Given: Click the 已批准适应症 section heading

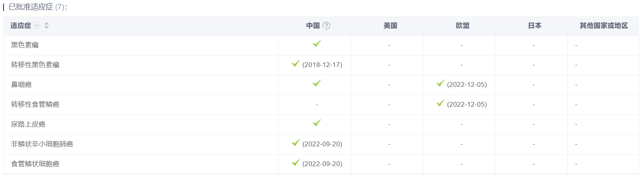Looking at the screenshot, I should point(31,7).
